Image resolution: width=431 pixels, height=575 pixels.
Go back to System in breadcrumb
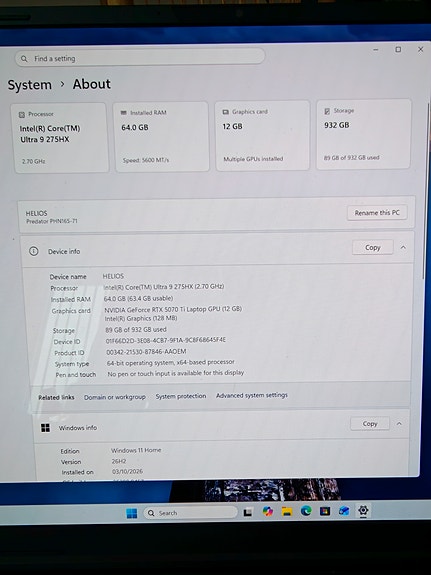30,85
